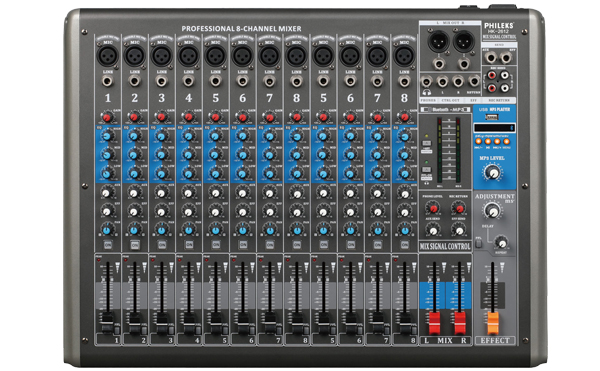Click the PFL button near the DELAY knob

click(478, 244)
